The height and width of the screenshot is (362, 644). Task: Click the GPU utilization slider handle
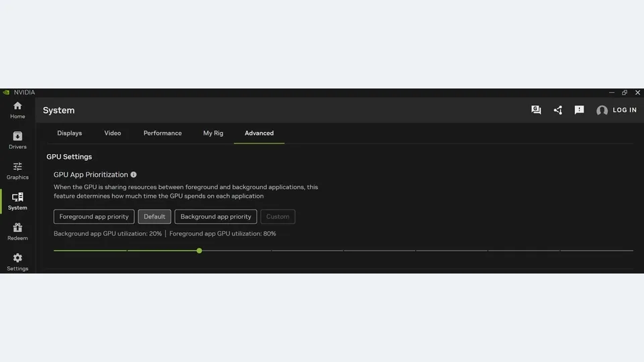coord(199,250)
